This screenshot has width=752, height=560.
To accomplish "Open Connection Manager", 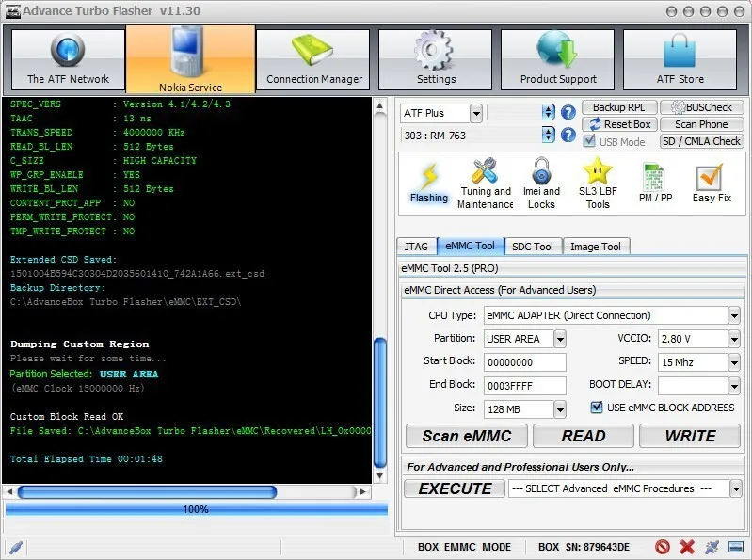I will 313,59.
